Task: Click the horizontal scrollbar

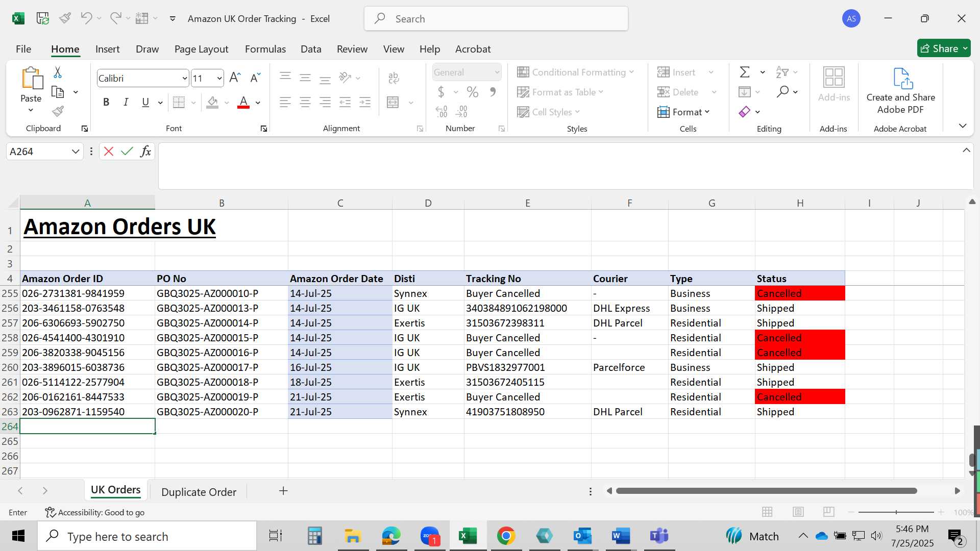Action: (x=766, y=491)
